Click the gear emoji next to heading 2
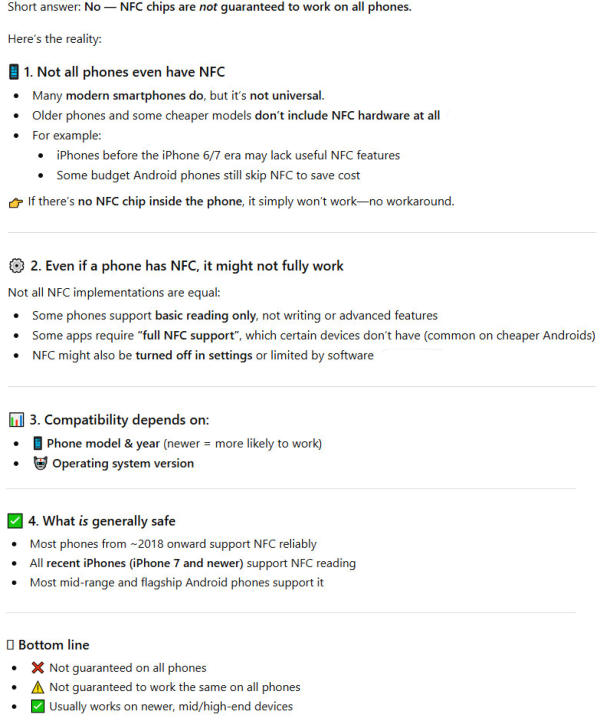The image size is (600, 720). (17, 266)
